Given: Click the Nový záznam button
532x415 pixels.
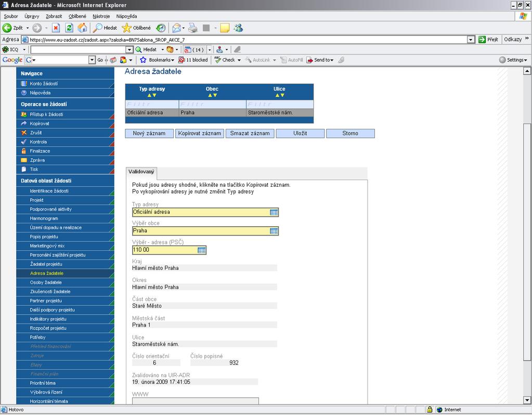Looking at the screenshot, I should pyautogui.click(x=149, y=133).
